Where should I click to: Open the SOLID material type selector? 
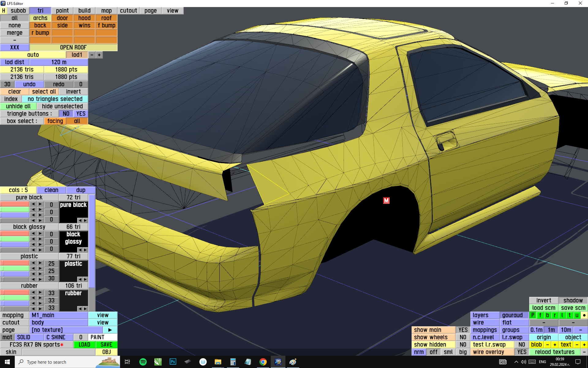click(x=29, y=337)
